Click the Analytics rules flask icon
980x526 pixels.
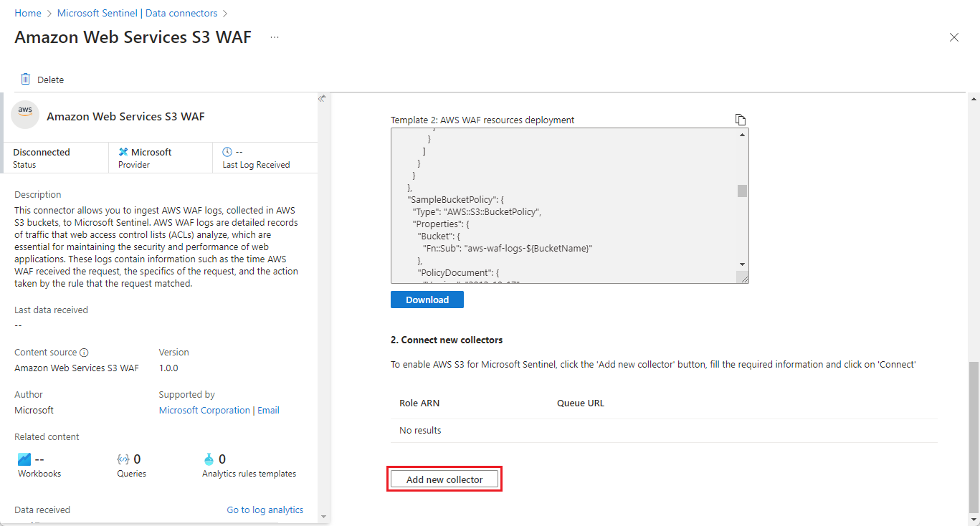pyautogui.click(x=209, y=459)
